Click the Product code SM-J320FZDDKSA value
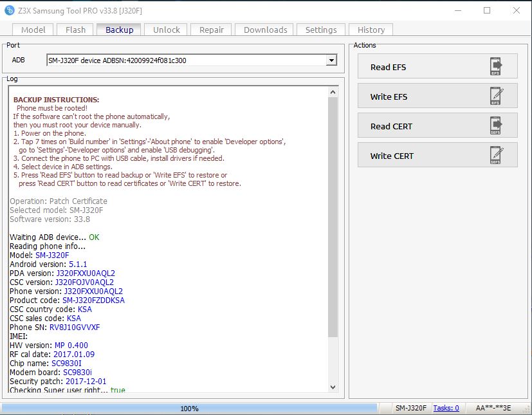 (94, 300)
